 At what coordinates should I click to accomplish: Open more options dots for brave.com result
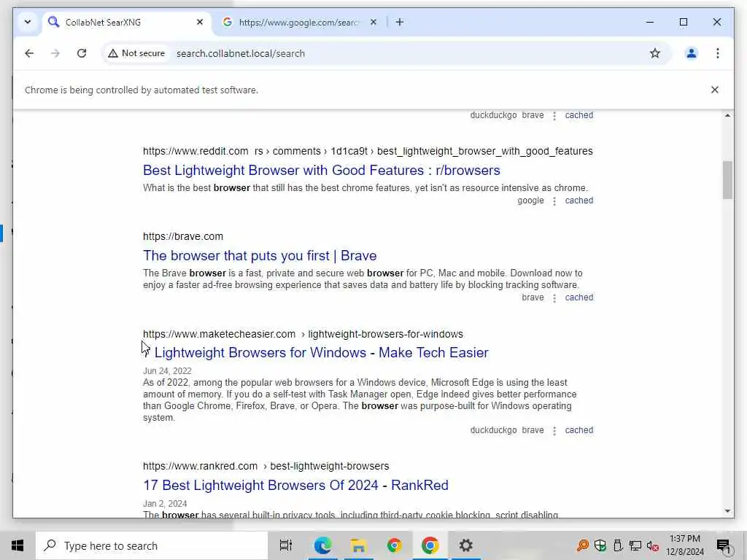[x=554, y=297]
